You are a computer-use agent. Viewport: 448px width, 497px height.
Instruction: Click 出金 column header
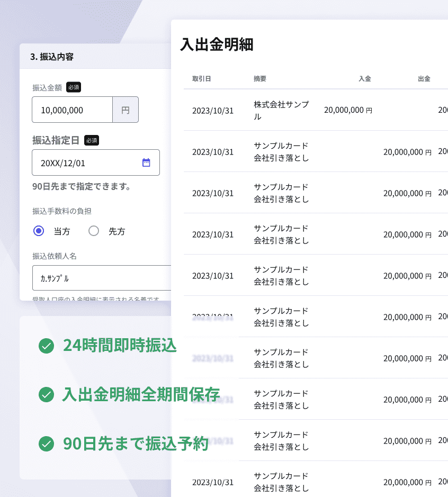coord(424,79)
